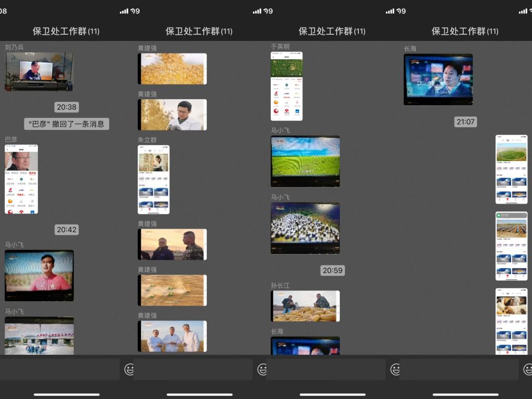This screenshot has width=532, height=399.
Task: View 朱立群's shared phone screenshot
Action: (x=153, y=179)
